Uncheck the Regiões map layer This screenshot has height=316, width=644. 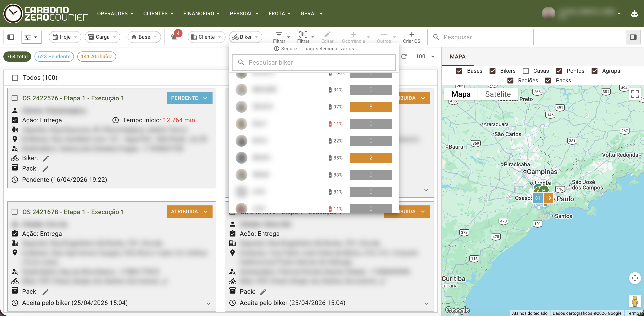[510, 80]
